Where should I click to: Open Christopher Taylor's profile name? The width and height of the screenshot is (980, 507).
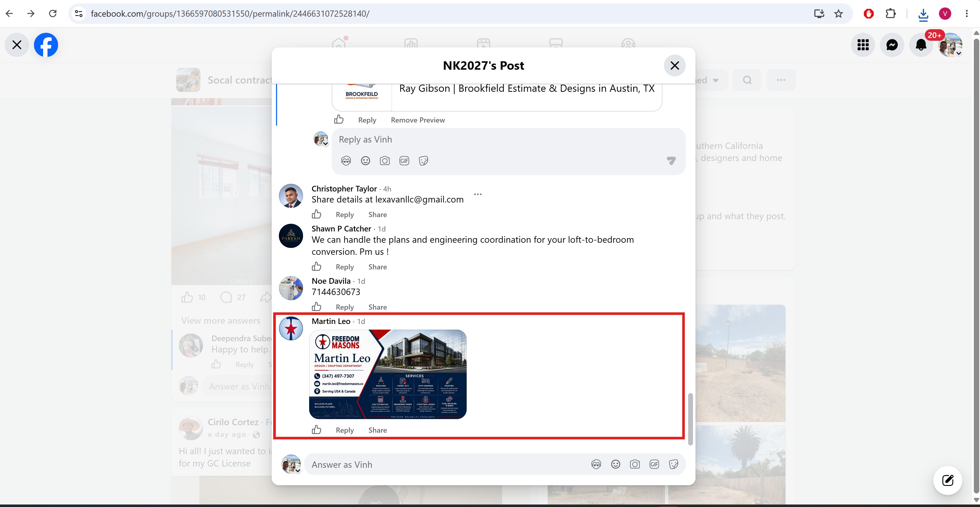pyautogui.click(x=344, y=188)
